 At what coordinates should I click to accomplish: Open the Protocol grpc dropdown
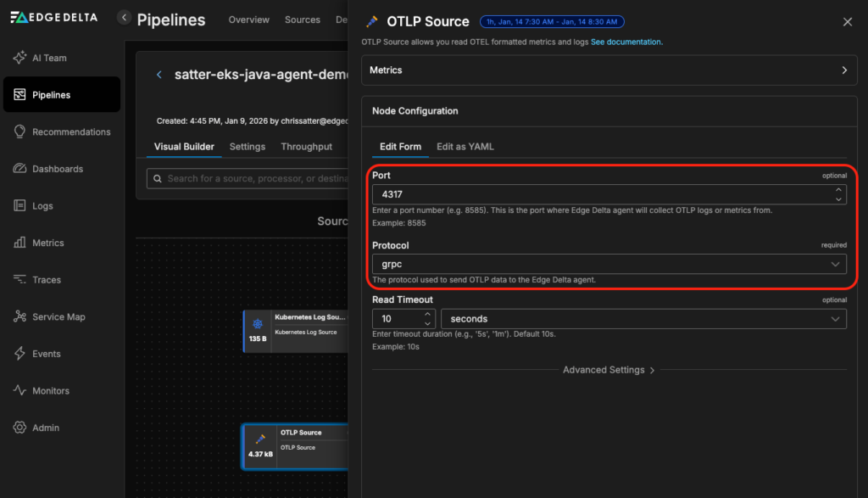pos(609,264)
